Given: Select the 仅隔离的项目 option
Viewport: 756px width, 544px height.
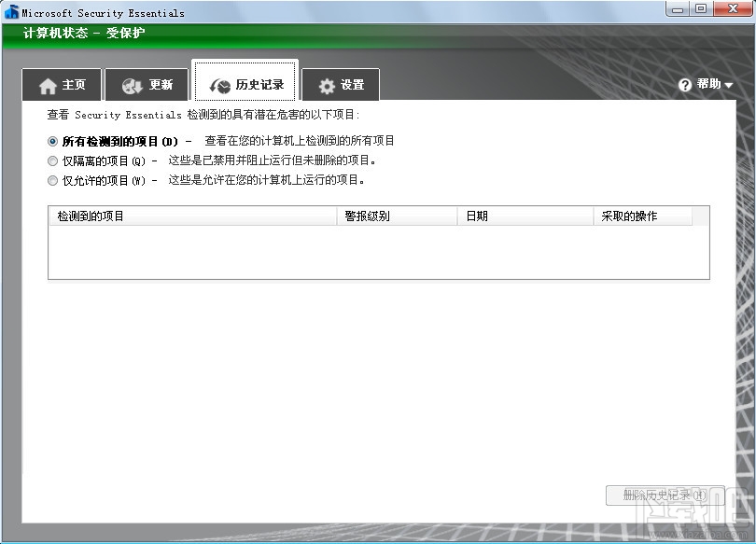Looking at the screenshot, I should (52, 160).
